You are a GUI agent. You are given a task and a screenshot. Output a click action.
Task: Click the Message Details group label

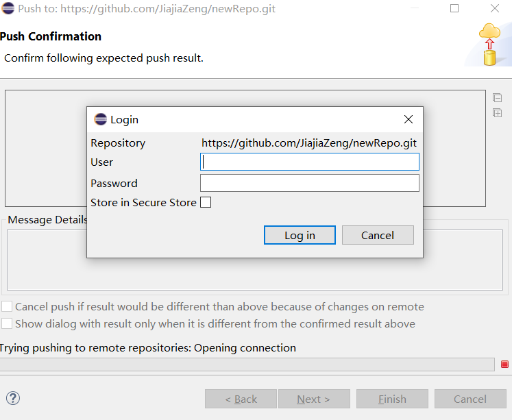(48, 220)
